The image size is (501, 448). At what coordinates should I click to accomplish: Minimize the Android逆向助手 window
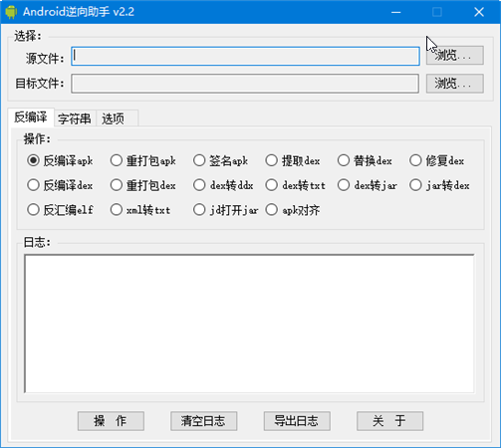click(x=395, y=12)
